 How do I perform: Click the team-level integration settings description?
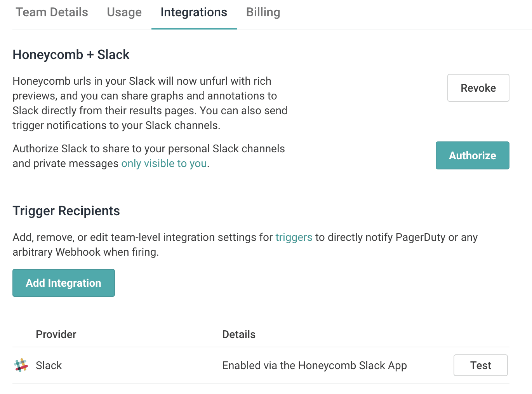point(245,244)
